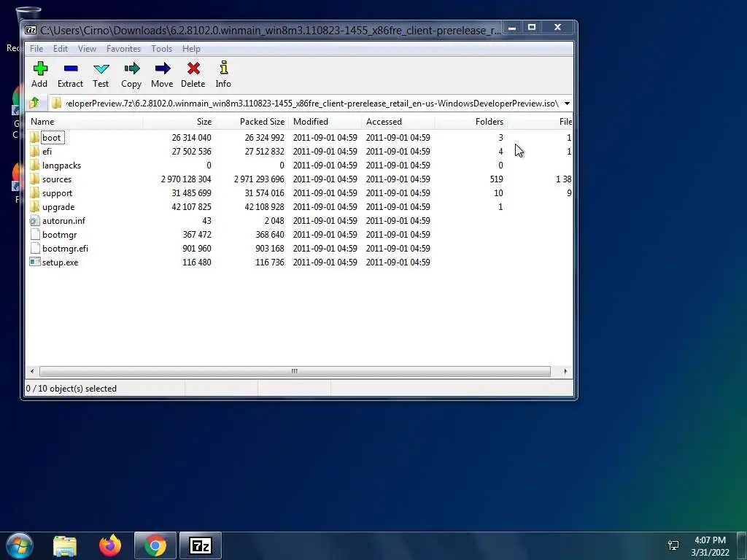
Task: Click the bootmgr.efi file icon
Action: 34,248
